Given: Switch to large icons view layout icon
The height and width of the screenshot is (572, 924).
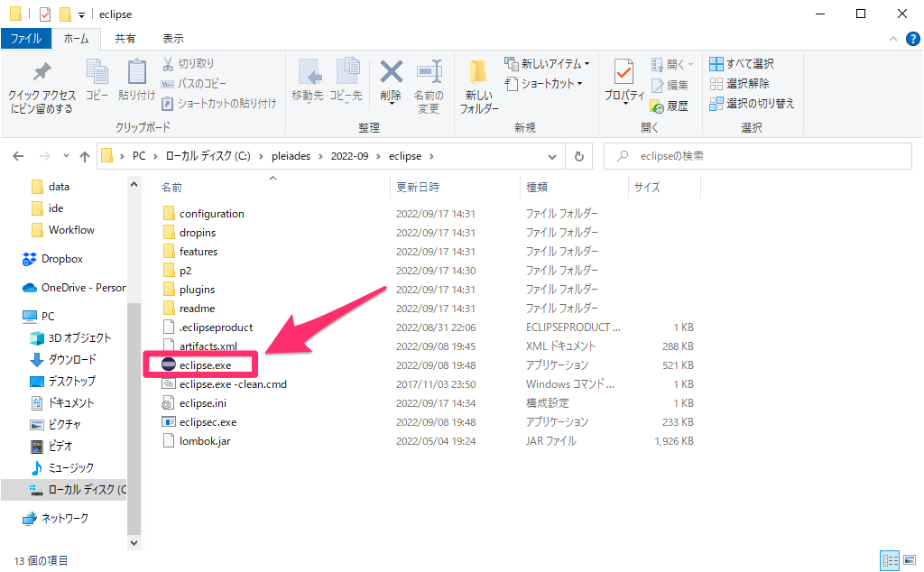Looking at the screenshot, I should coord(910,559).
